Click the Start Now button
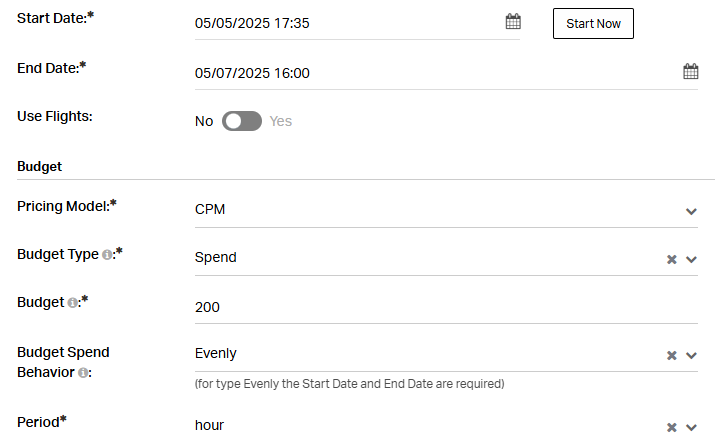 593,23
